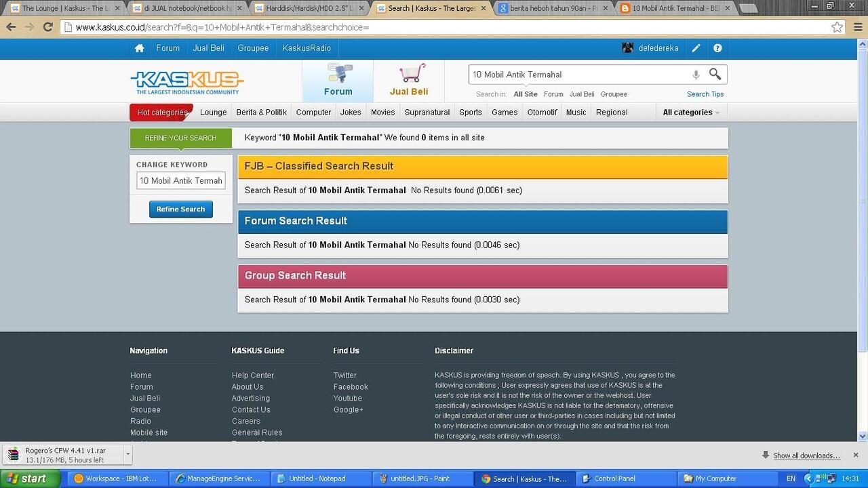Viewport: 868px width, 488px height.
Task: Open Search Tips link
Action: click(x=705, y=94)
